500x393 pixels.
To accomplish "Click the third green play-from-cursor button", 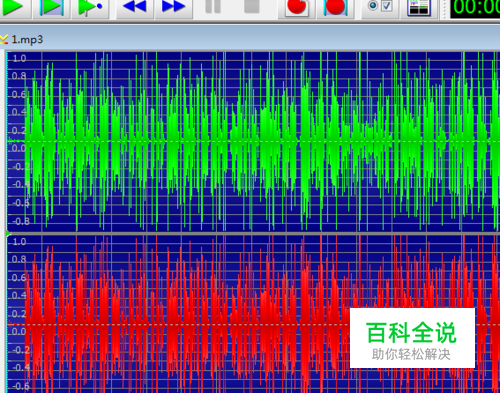I will tap(90, 7).
